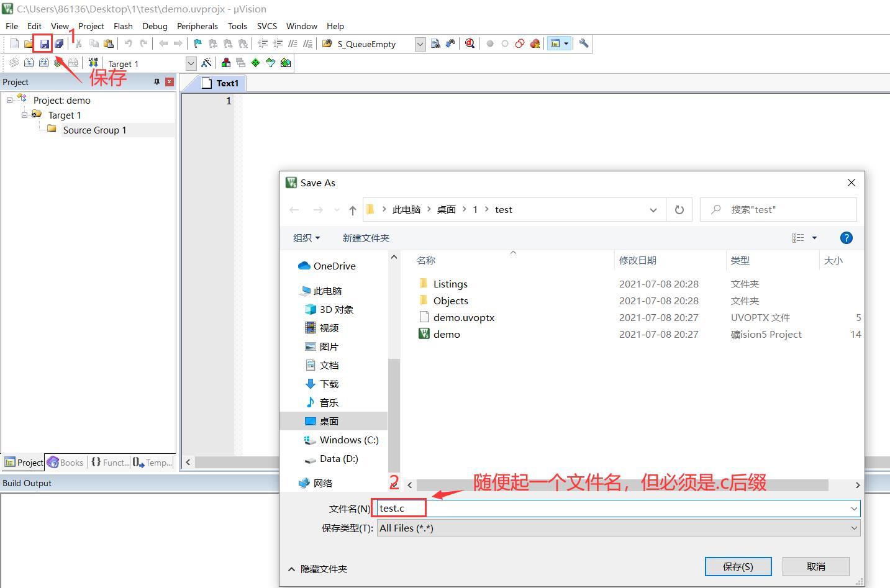Click the Paste toolbar icon
The image size is (890, 588).
109,43
